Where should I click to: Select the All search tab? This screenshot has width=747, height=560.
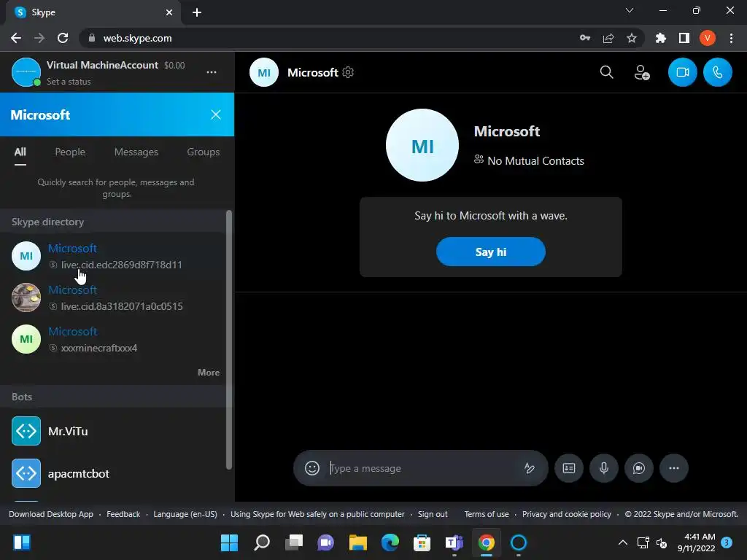(20, 152)
